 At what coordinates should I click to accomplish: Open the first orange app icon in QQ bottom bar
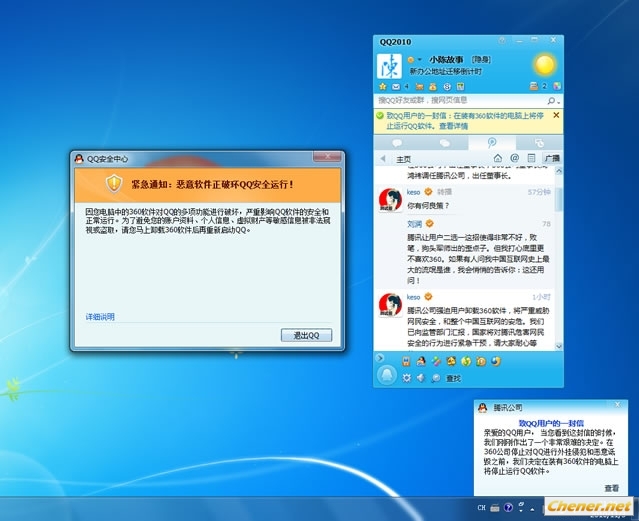(x=406, y=361)
